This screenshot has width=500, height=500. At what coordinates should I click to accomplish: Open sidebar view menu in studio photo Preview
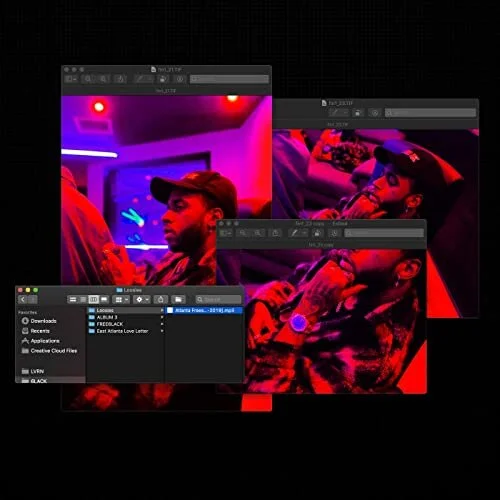[71, 79]
